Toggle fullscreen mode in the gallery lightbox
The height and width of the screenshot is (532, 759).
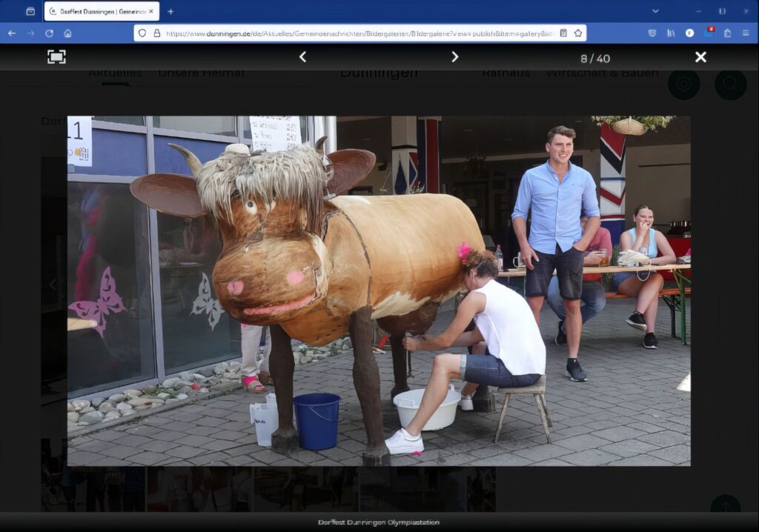point(56,57)
